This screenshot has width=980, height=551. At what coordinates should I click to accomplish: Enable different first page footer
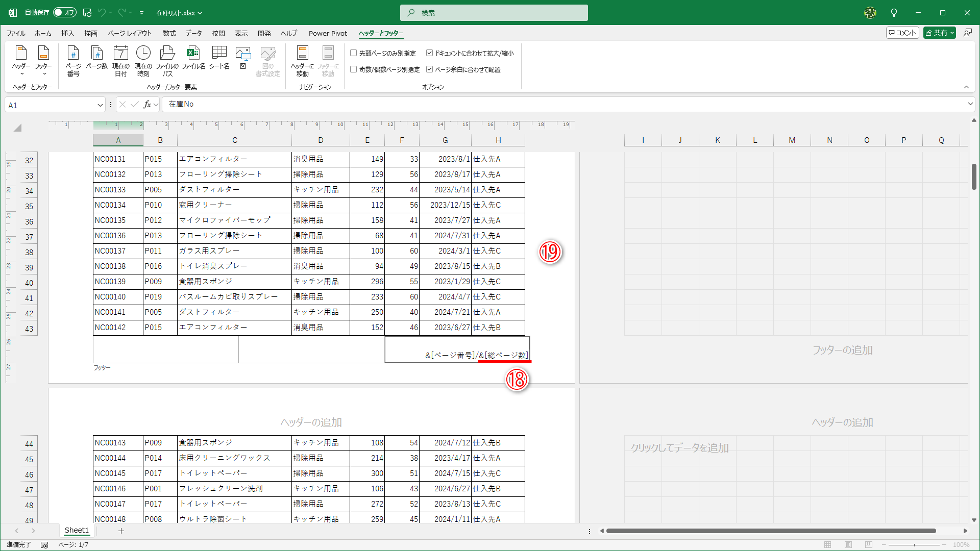353,53
